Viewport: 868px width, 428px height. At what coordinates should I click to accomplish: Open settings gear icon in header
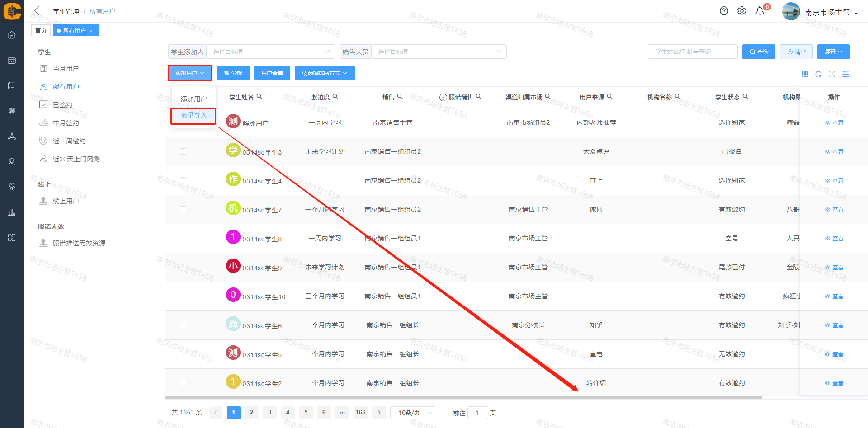742,11
